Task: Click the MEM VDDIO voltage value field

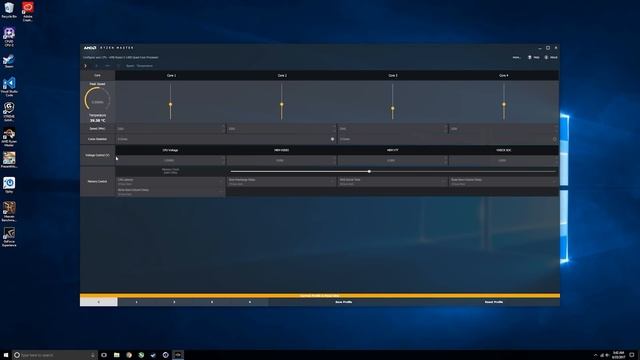Action: click(282, 160)
